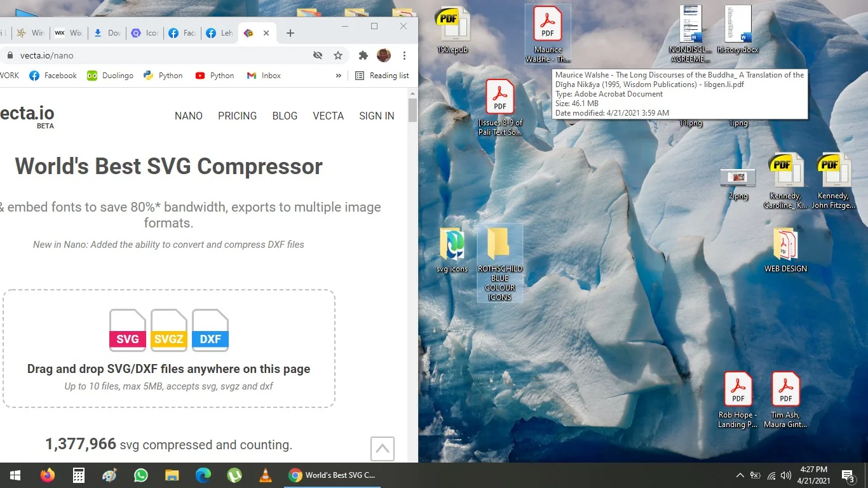This screenshot has height=488, width=868.
Task: Click the VECTA navigation link
Action: tap(329, 116)
